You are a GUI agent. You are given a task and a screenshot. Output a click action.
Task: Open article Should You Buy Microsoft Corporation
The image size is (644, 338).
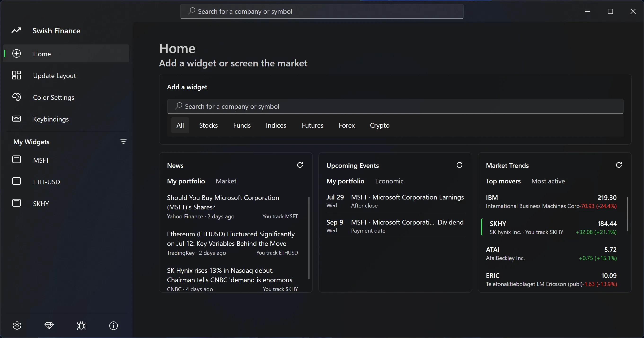point(233,206)
